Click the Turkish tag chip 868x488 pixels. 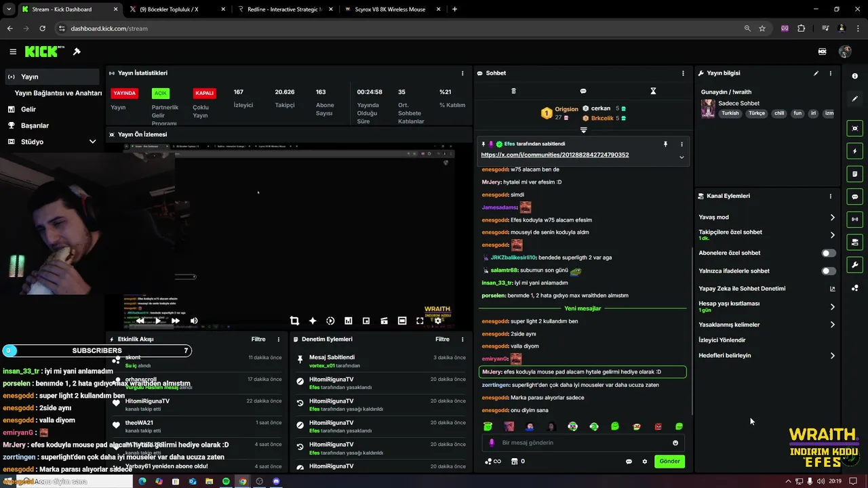tap(730, 114)
